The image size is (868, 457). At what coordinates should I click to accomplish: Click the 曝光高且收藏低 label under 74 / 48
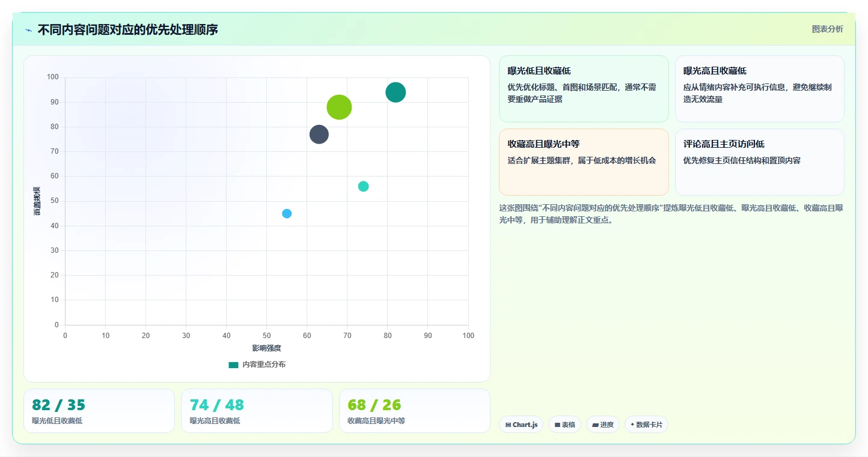click(215, 421)
